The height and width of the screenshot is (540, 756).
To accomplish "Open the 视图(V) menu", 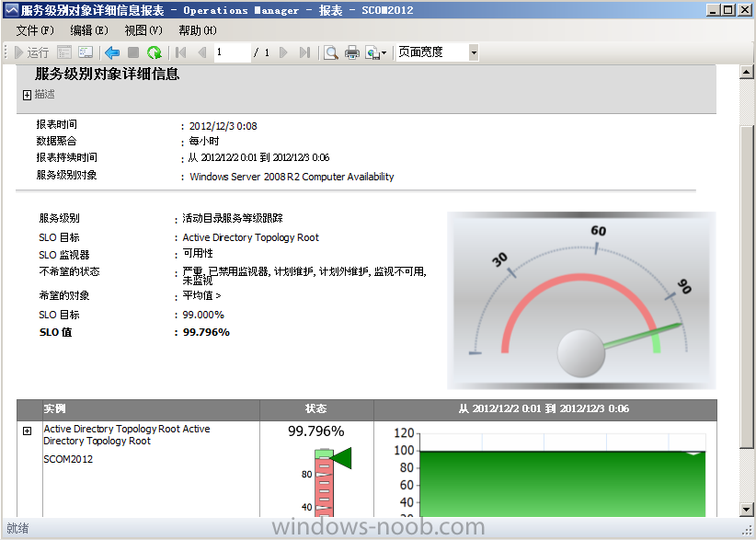I will [x=143, y=30].
